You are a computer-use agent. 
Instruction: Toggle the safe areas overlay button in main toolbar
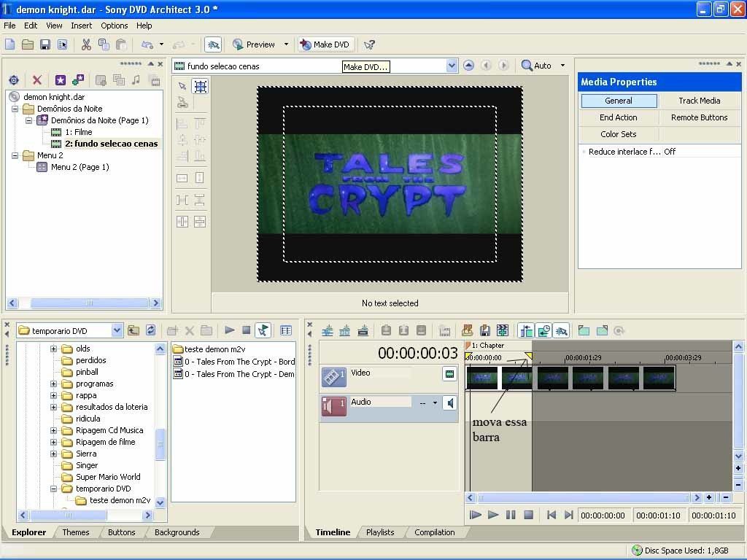click(x=213, y=44)
